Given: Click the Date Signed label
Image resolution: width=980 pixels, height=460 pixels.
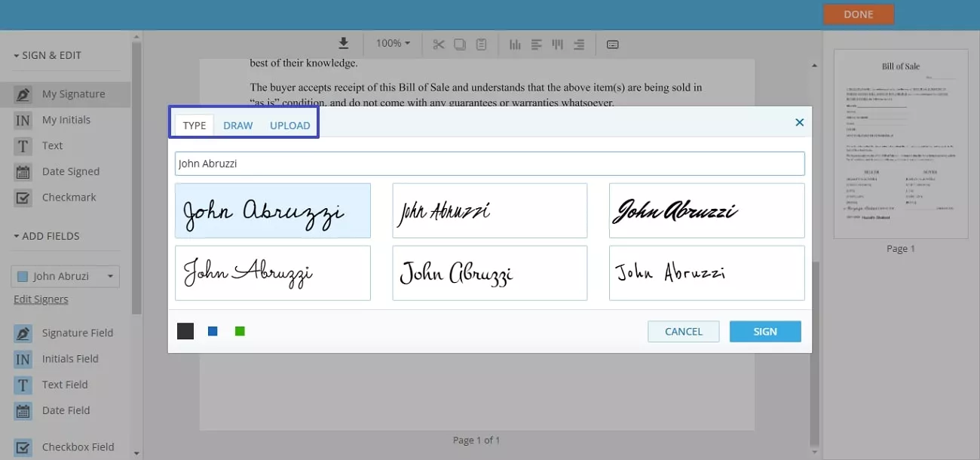Looking at the screenshot, I should coord(71,172).
